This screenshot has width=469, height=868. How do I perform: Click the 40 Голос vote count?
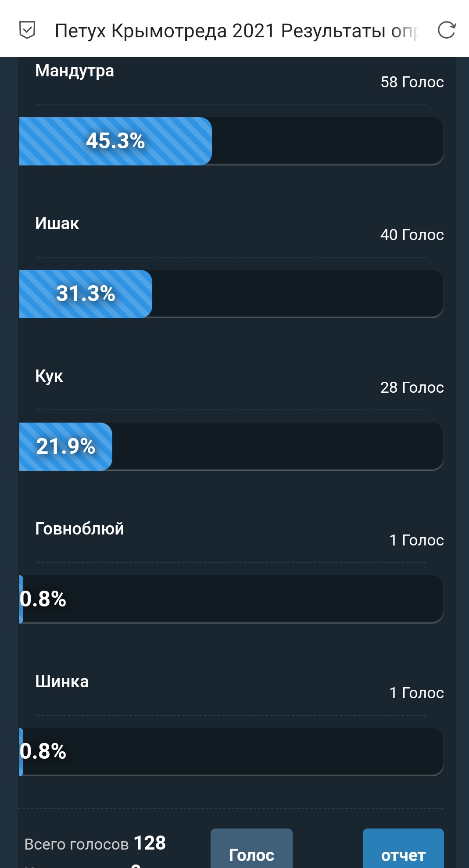point(412,235)
